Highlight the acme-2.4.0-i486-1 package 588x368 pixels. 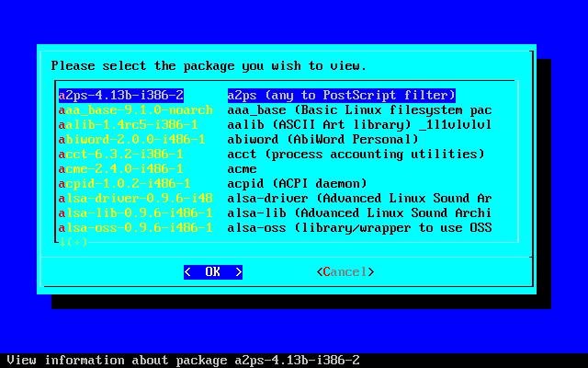point(121,168)
